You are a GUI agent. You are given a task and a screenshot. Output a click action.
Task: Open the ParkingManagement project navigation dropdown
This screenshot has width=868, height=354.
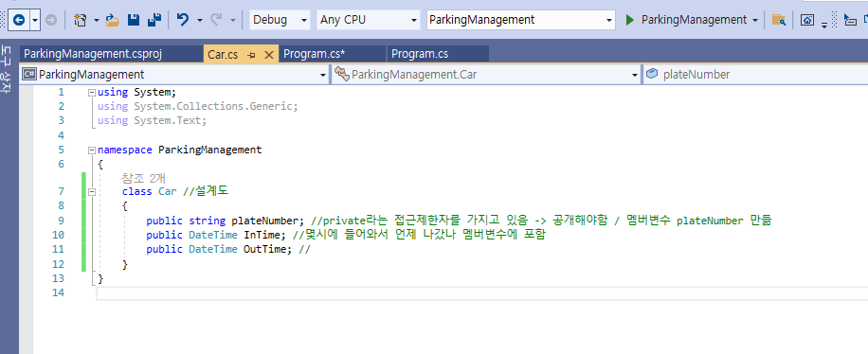click(175, 74)
